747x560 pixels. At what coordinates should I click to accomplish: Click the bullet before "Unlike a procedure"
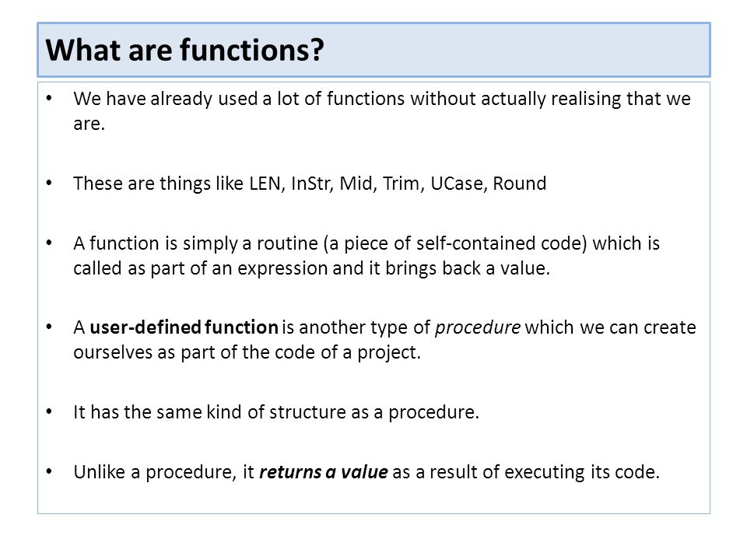(49, 472)
